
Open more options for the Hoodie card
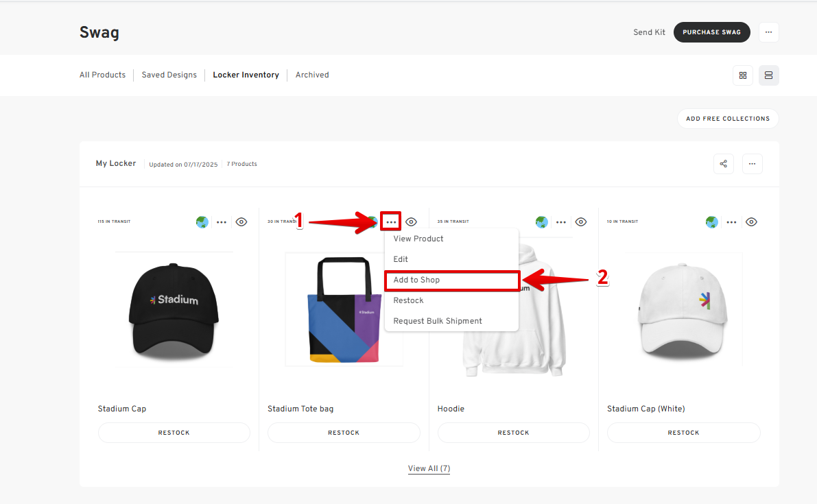(x=561, y=221)
